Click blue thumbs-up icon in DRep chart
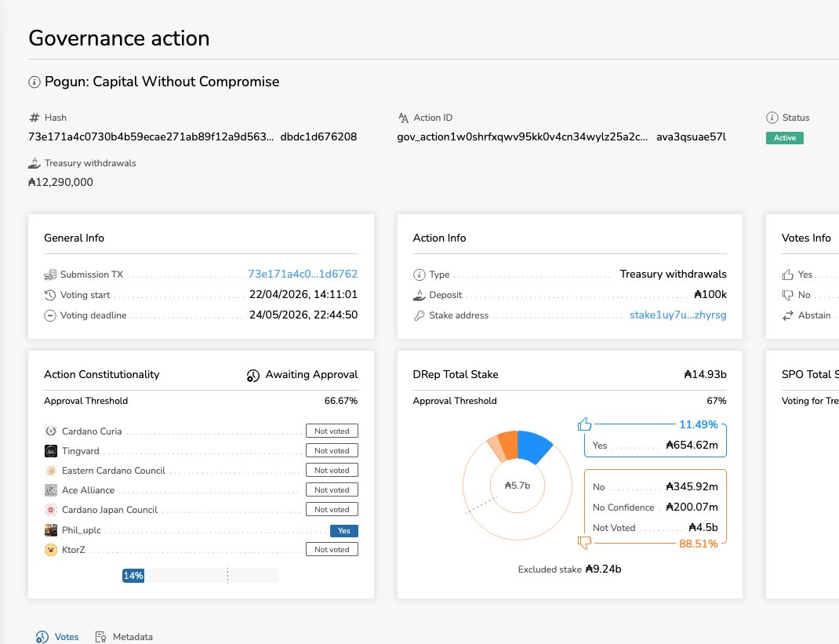Image resolution: width=839 pixels, height=644 pixels. (584, 424)
